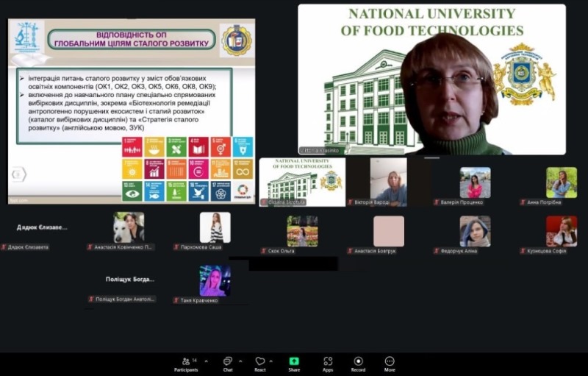Open the Chat panel
The image size is (588, 376).
point(228,364)
